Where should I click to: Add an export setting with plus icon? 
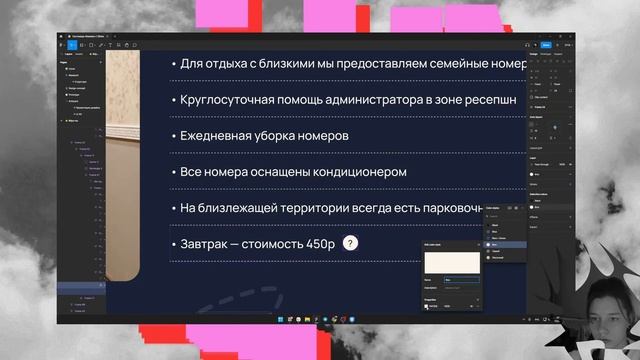click(570, 227)
